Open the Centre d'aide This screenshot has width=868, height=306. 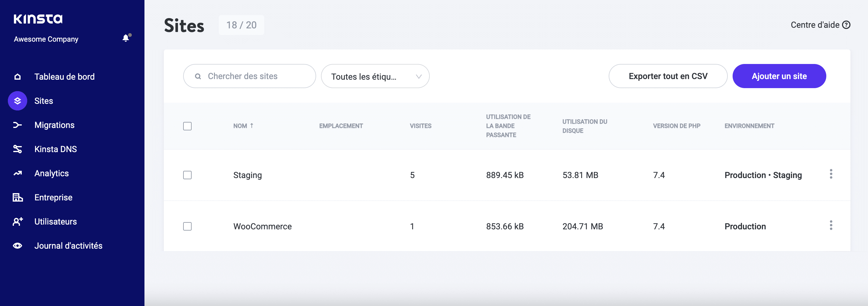tap(821, 24)
